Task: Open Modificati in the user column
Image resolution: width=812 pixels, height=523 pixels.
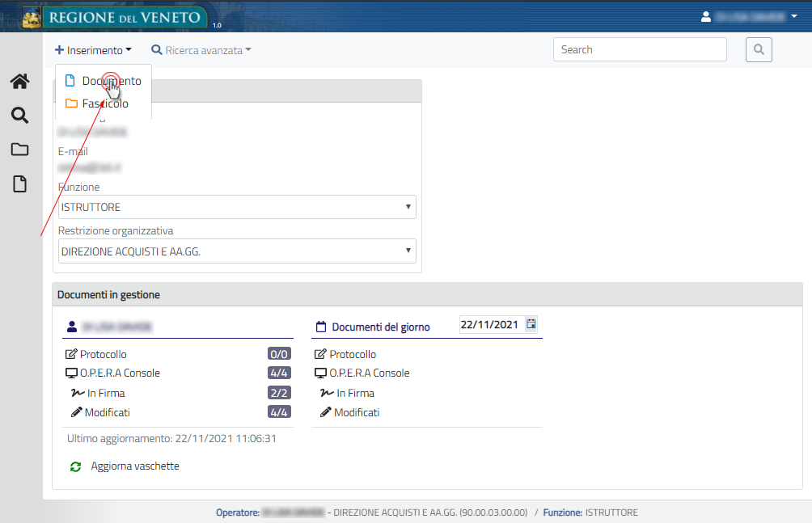Action: [108, 413]
